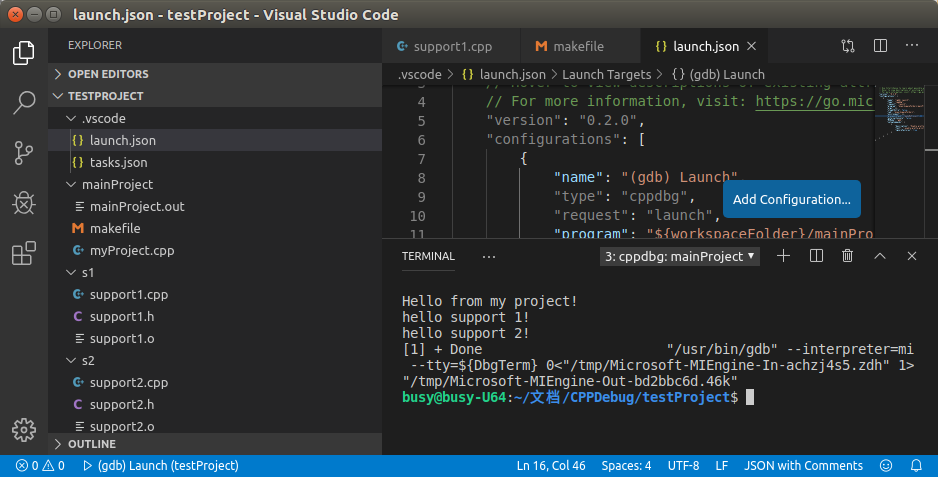Open tasks.json file

pos(215,162)
